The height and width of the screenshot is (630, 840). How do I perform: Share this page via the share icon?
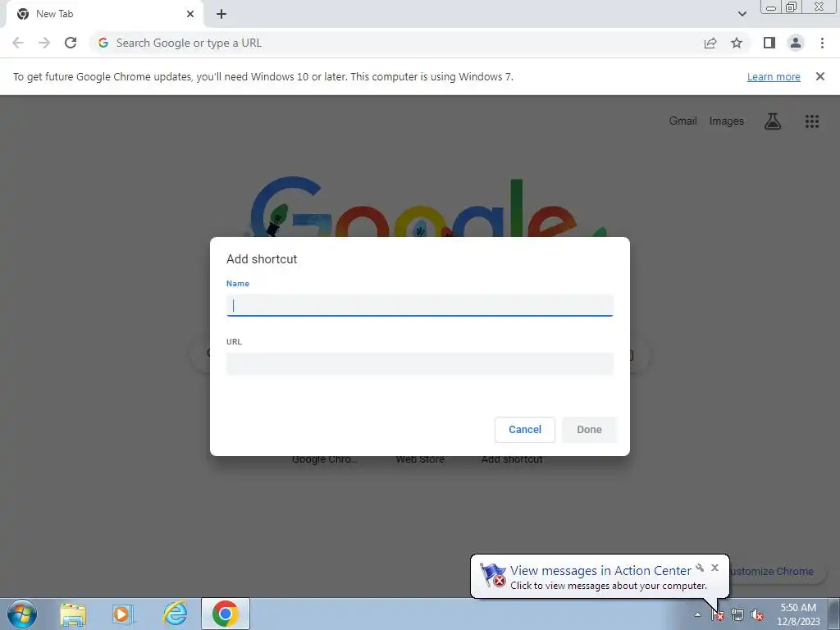(710, 43)
